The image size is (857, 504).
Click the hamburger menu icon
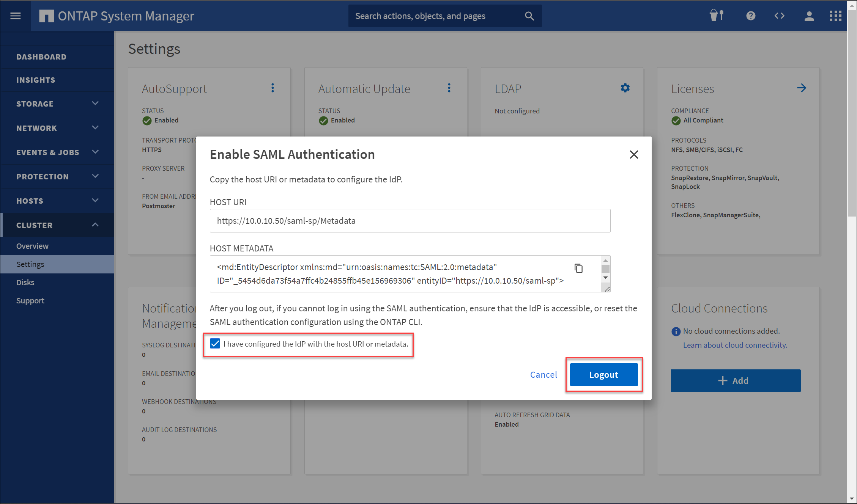point(16,16)
